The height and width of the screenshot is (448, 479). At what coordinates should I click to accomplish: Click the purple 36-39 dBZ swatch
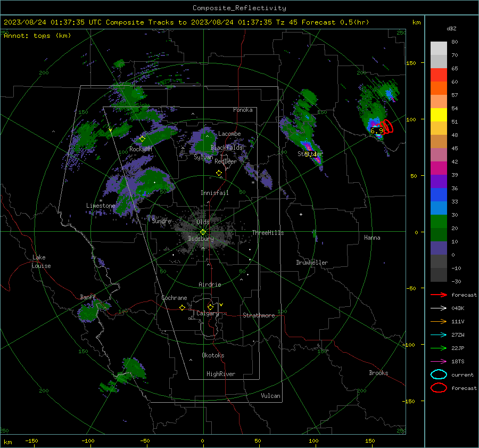pos(439,182)
